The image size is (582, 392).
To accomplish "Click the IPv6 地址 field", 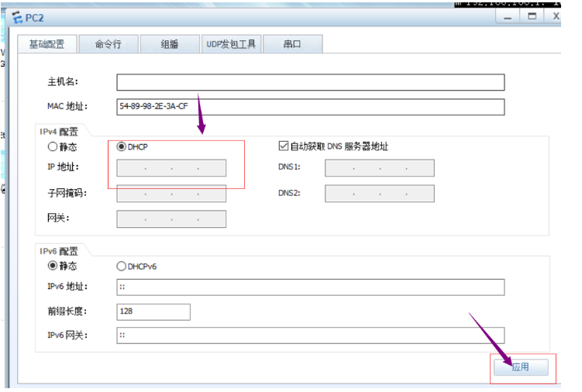I will click(310, 287).
